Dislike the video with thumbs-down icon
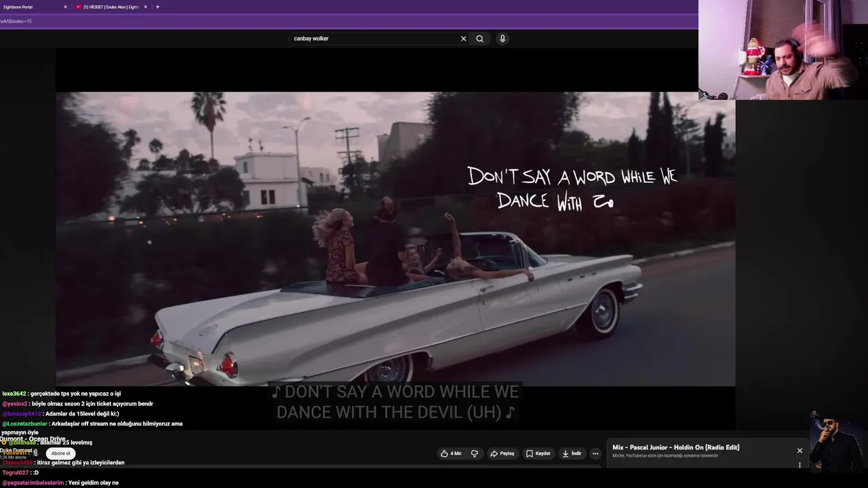The height and width of the screenshot is (488, 868). coord(475,453)
